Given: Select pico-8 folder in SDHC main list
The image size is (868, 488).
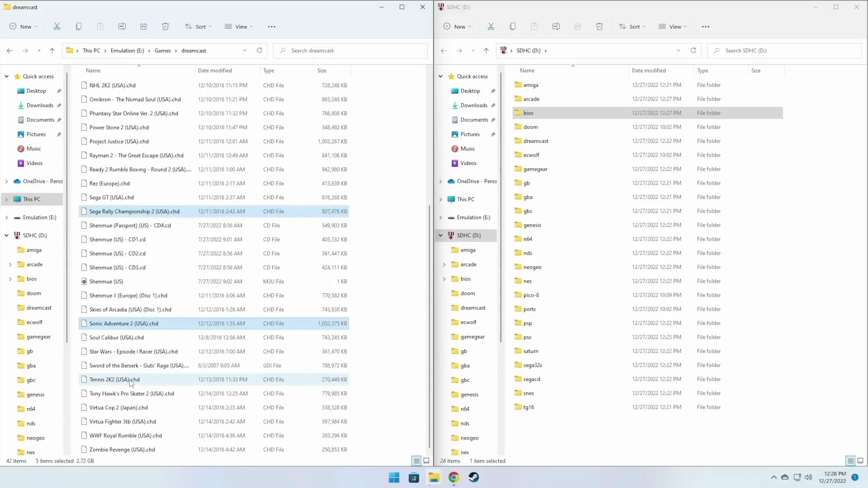Looking at the screenshot, I should pos(648,295).
